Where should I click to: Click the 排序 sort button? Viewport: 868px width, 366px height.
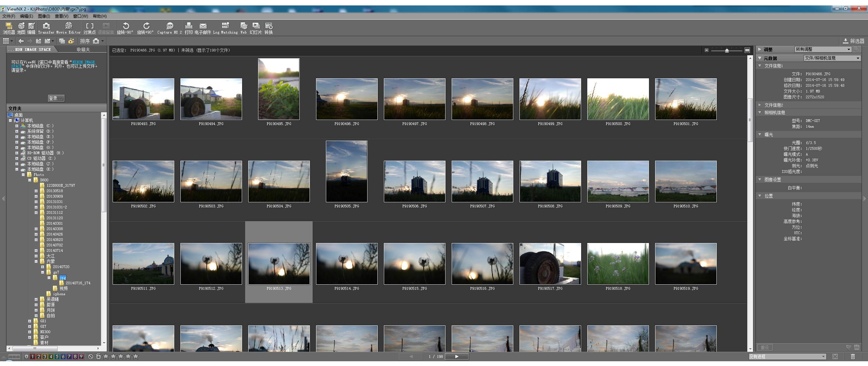coord(85,41)
